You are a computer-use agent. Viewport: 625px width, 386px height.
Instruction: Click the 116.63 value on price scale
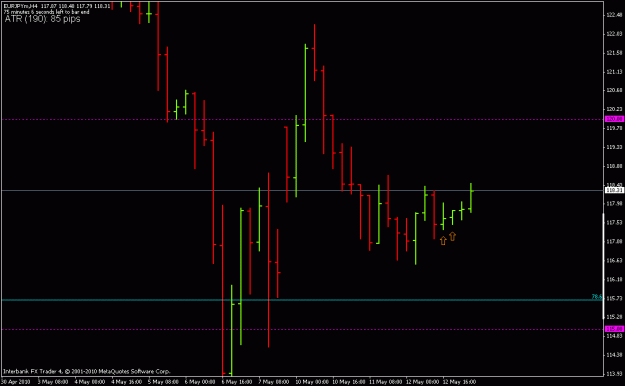[614, 260]
